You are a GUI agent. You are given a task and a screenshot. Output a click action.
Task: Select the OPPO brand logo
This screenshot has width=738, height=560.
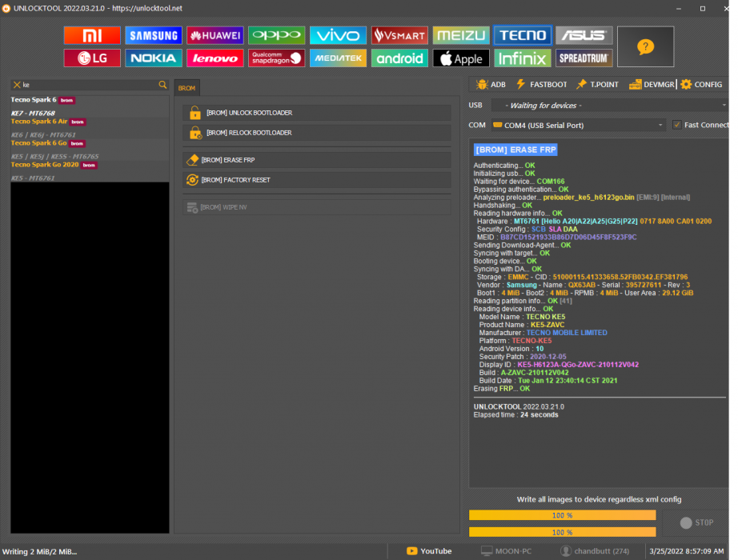[277, 35]
